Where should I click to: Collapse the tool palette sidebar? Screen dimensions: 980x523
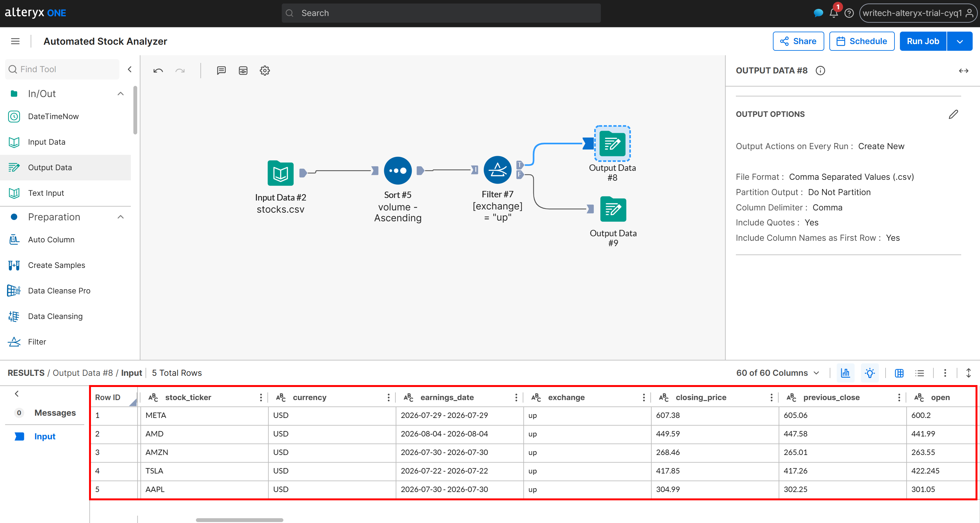pos(130,69)
